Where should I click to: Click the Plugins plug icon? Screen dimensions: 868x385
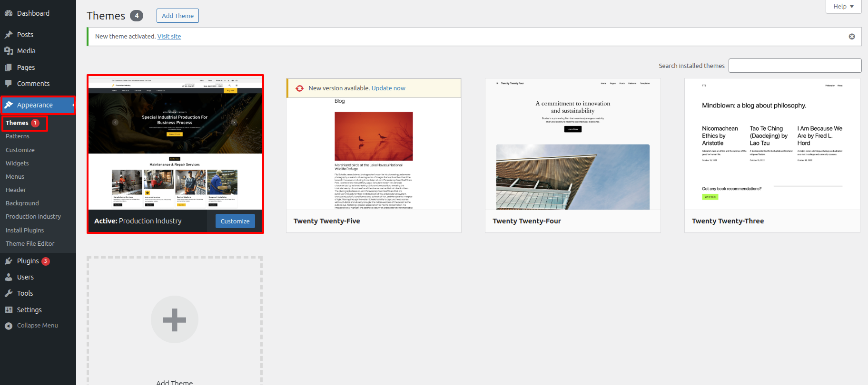click(x=9, y=261)
